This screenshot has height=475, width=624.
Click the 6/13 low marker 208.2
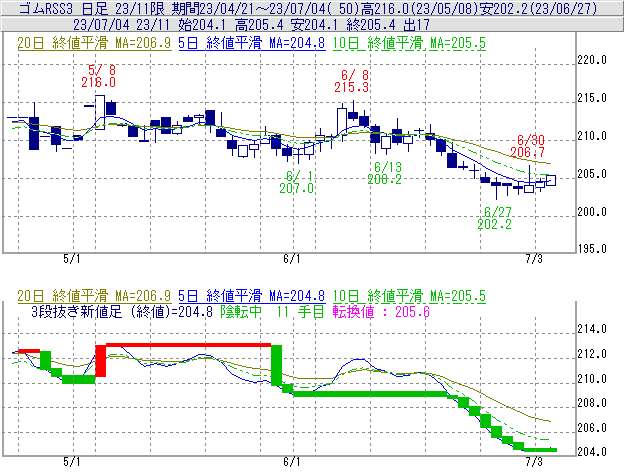385,179
